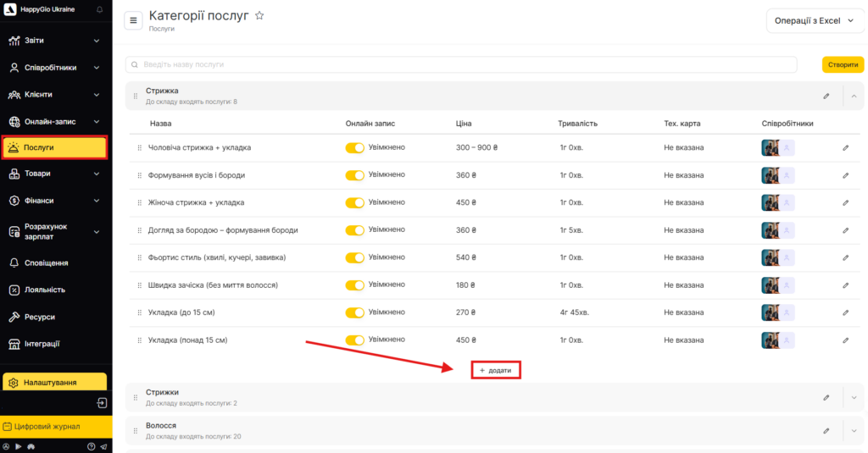Image resolution: width=868 pixels, height=453 pixels.
Task: Click the Google Play icon in sidebar footer
Action: click(x=18, y=446)
